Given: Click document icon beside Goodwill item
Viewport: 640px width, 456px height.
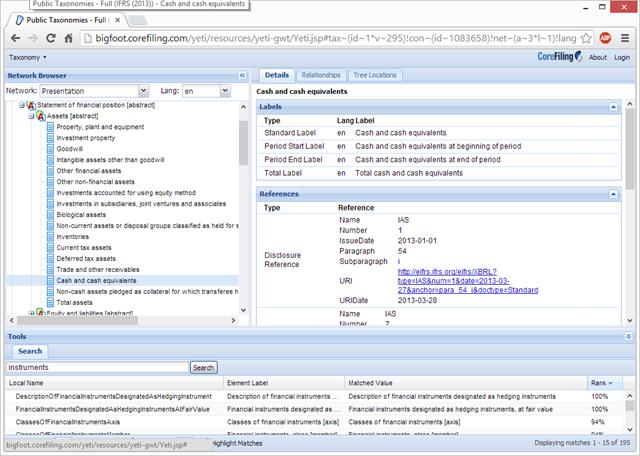Looking at the screenshot, I should [50, 149].
